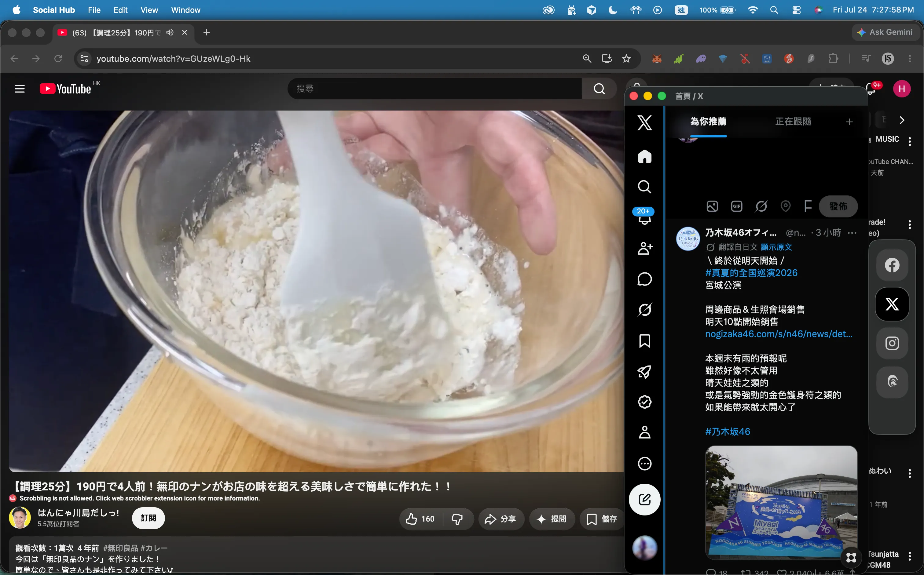Open macOS Control Center toggles icon

[796, 10]
